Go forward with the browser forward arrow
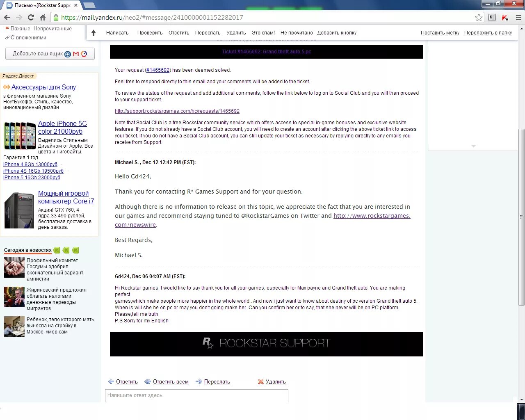The image size is (525, 420). (19, 17)
